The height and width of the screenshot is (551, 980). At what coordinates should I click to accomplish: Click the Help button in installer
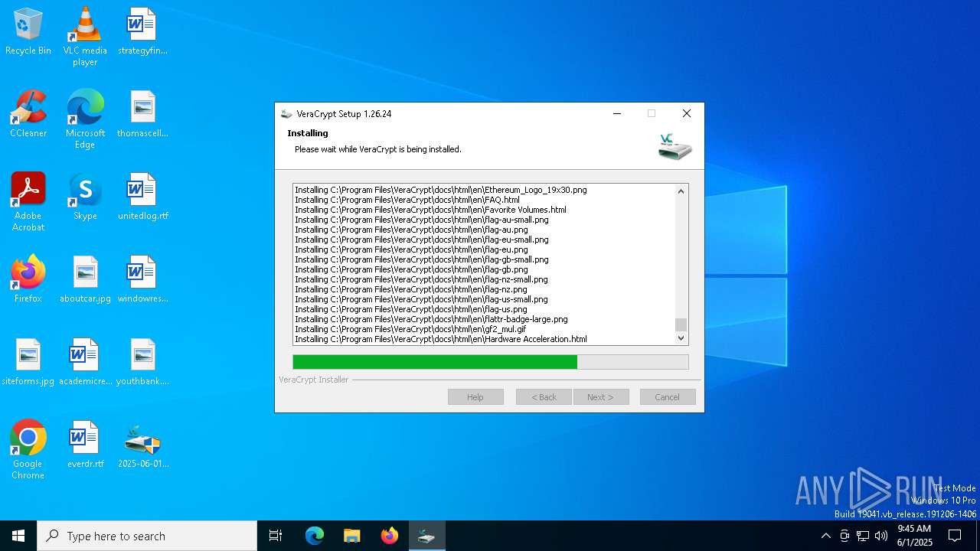[475, 397]
